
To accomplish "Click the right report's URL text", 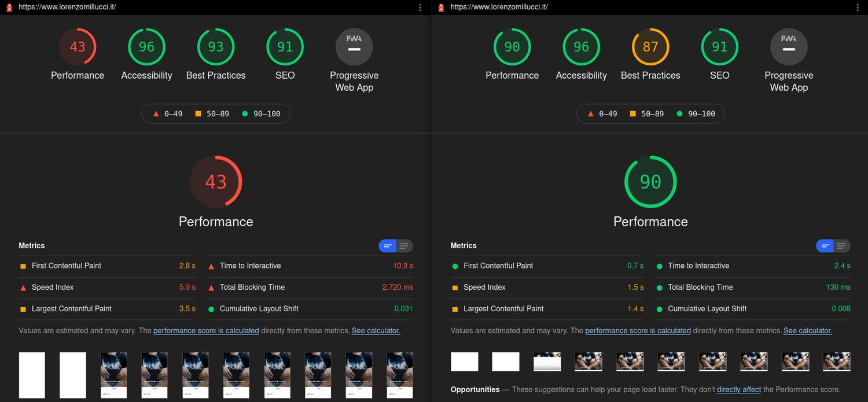I will coord(499,8).
